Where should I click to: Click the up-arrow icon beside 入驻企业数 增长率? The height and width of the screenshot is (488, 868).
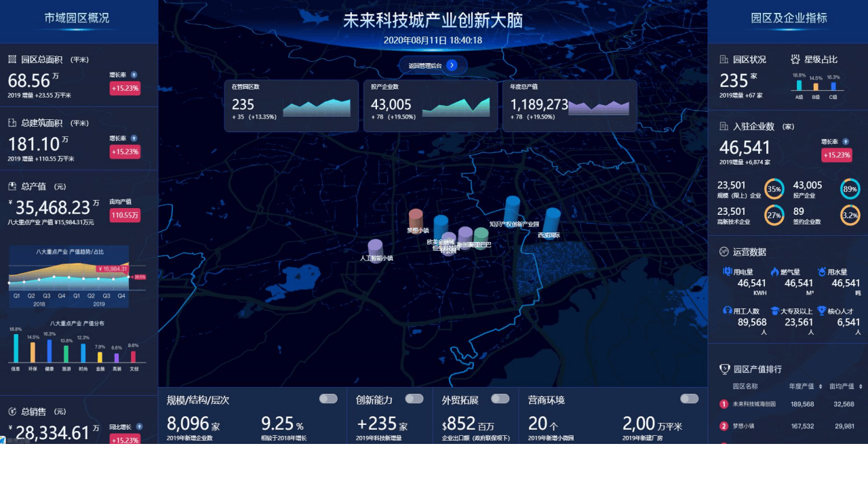tap(846, 142)
